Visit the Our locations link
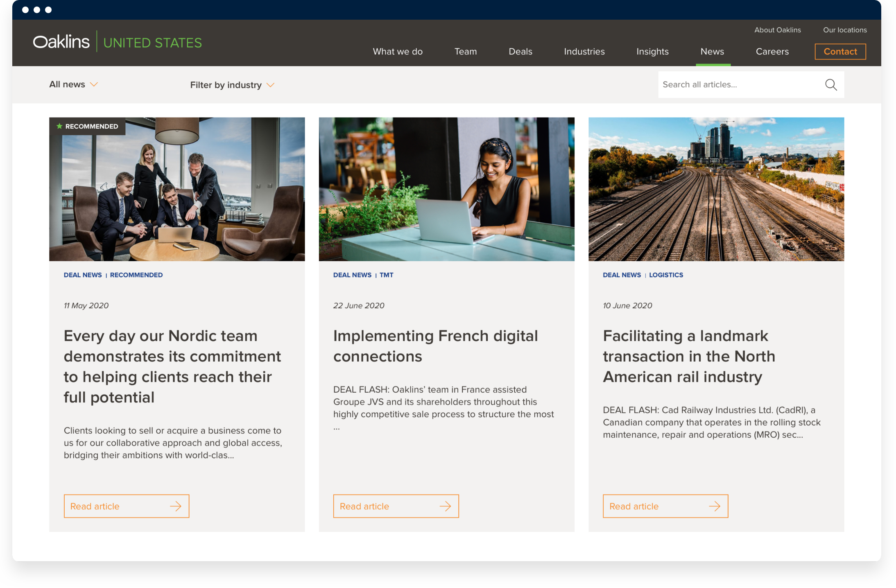 click(x=845, y=30)
